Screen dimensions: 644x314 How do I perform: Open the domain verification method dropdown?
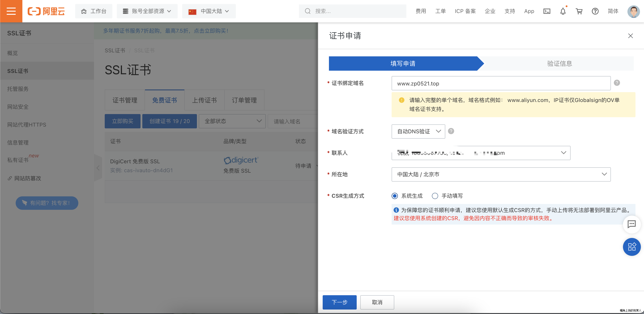[418, 132]
